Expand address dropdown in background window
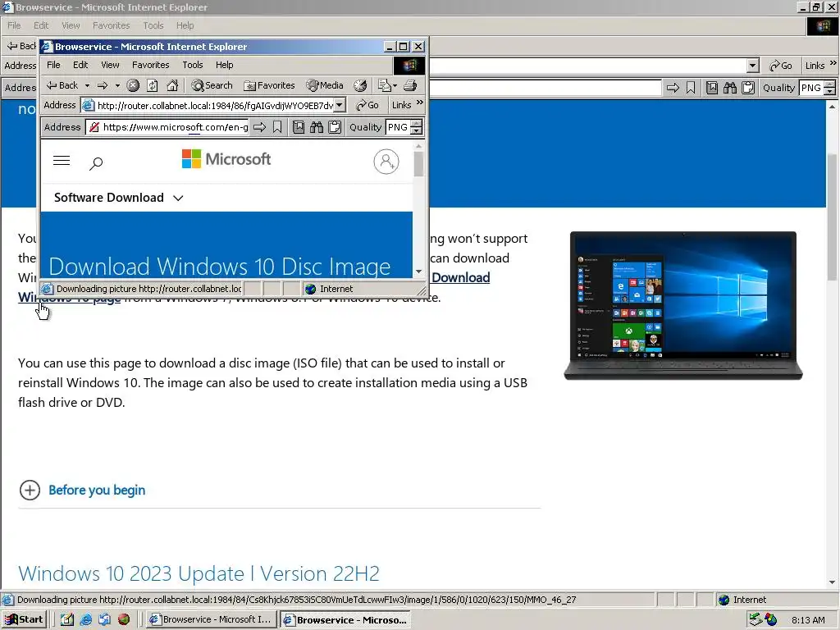This screenshot has height=630, width=840. (x=753, y=66)
